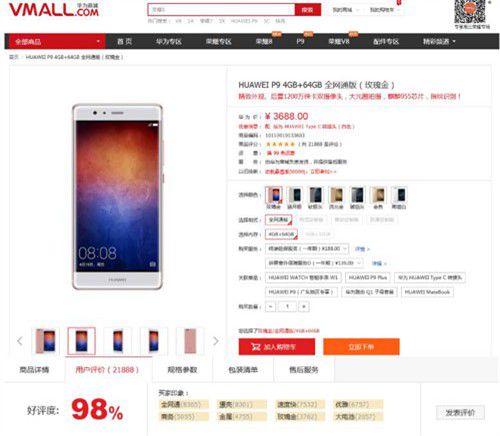Screen dimensions: 500x436
Task: Select the full-network version option
Action: 278,220
